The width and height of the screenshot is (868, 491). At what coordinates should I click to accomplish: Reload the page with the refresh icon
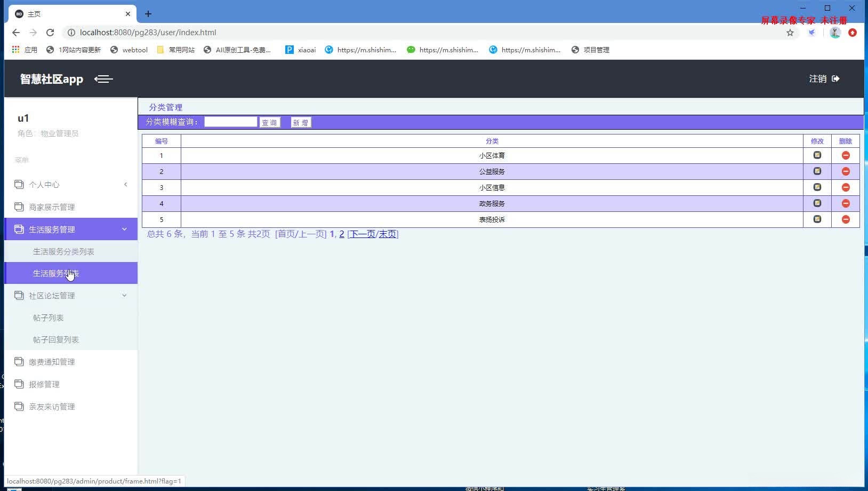[x=50, y=33]
